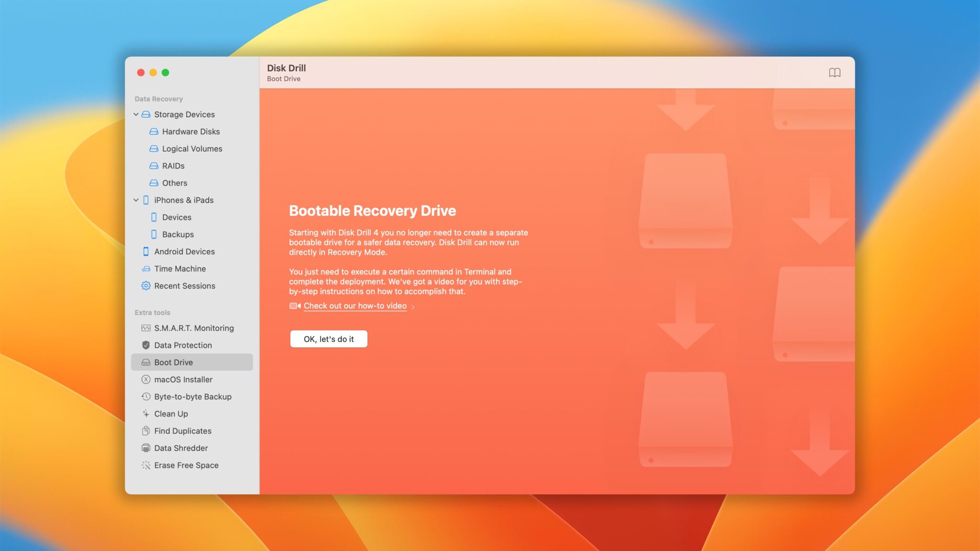
Task: Open the Logical Volumes category
Action: coord(192,149)
